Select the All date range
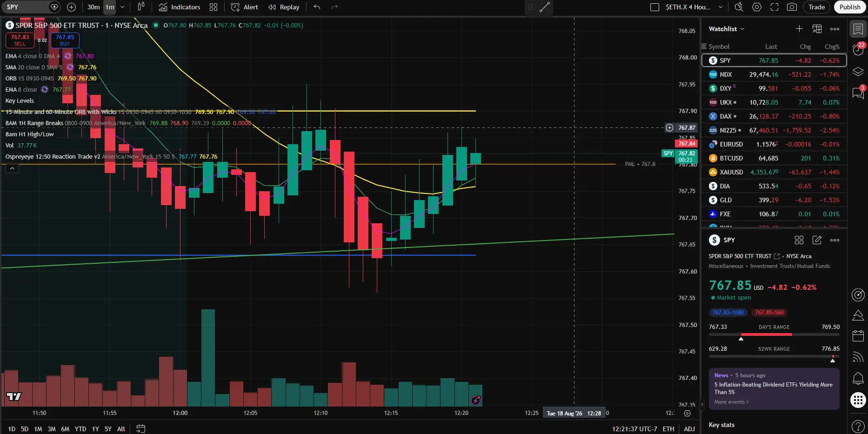868x434 pixels. [121, 429]
